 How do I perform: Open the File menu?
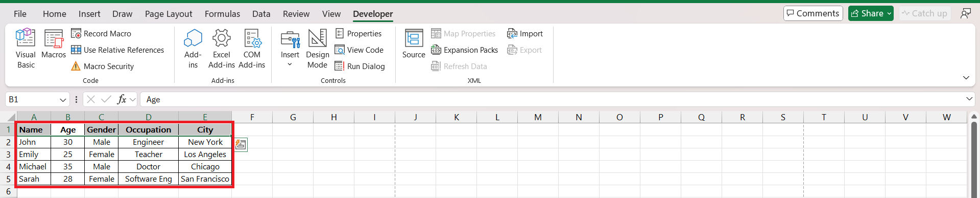pyautogui.click(x=20, y=14)
